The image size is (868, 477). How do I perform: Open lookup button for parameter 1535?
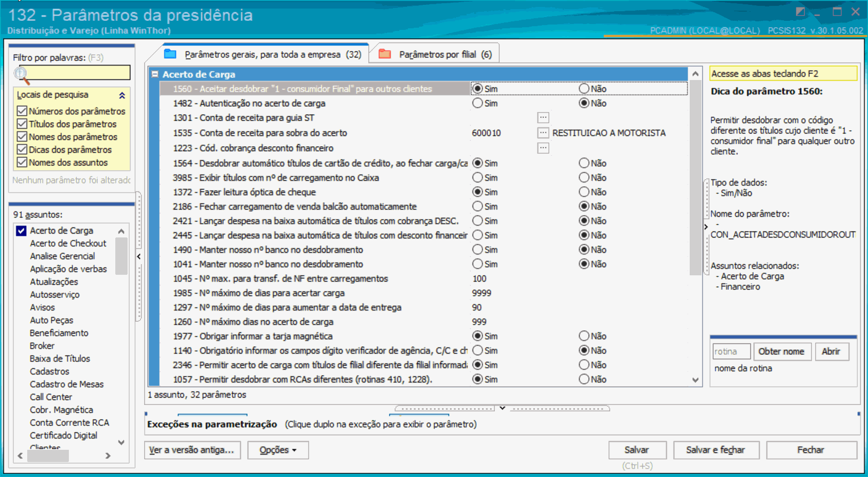[543, 132]
